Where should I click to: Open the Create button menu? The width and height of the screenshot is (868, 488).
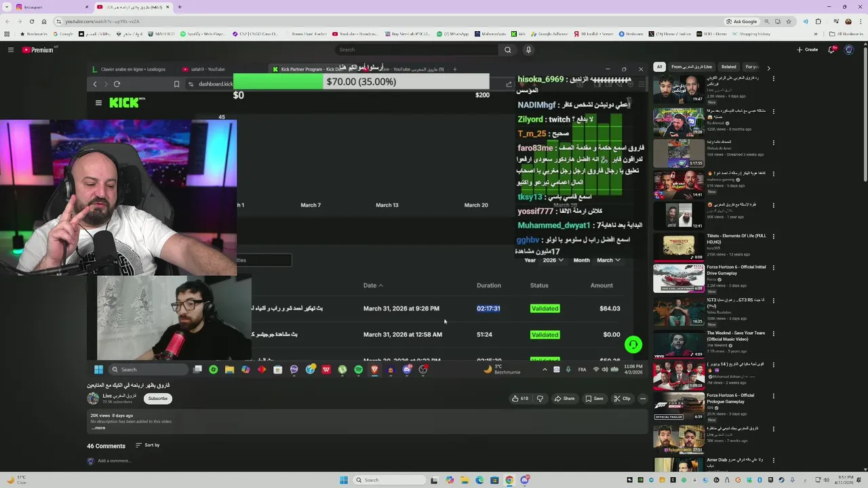pos(808,49)
